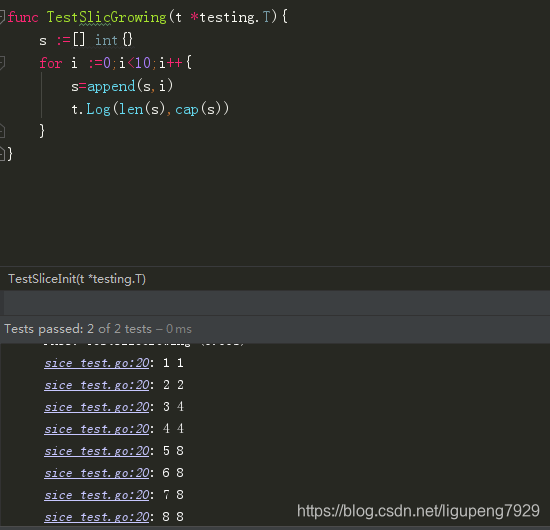Open sice_test.go:20 link for output 4 4
This screenshot has height=530, width=550.
97,429
